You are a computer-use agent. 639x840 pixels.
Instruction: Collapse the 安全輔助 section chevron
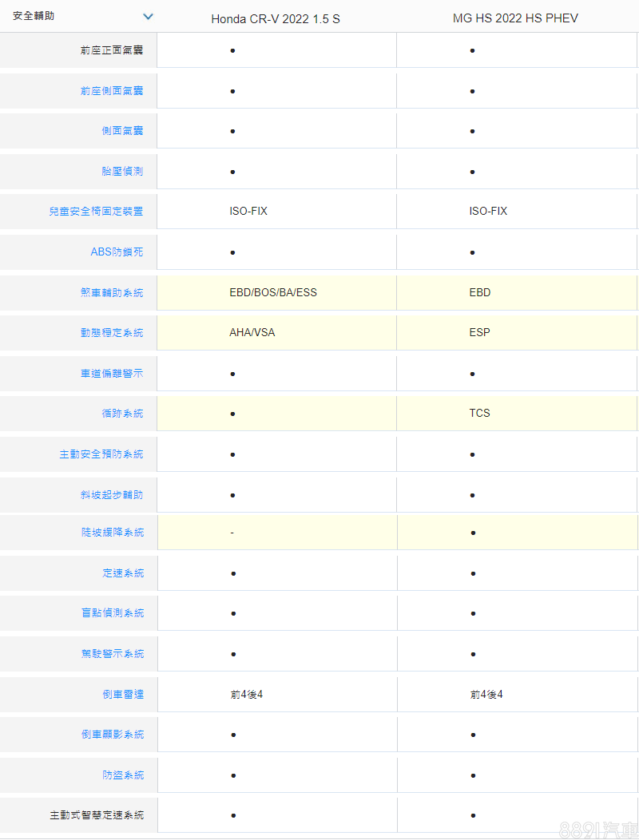point(147,16)
